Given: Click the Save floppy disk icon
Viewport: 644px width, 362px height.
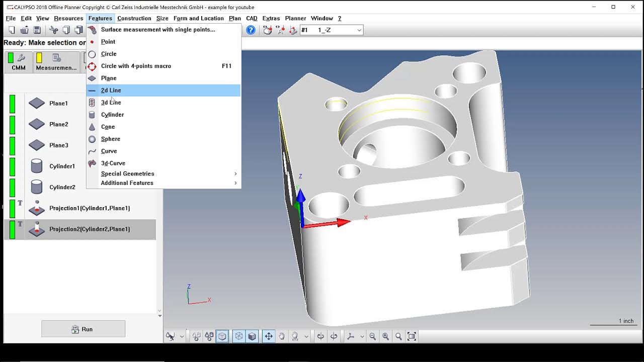Looking at the screenshot, I should click(x=37, y=30).
